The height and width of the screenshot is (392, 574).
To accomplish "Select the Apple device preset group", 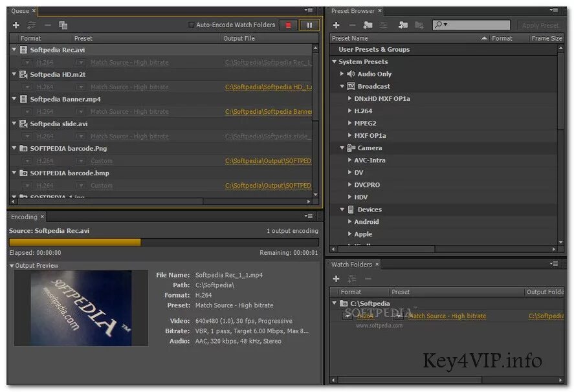I will tap(363, 234).
